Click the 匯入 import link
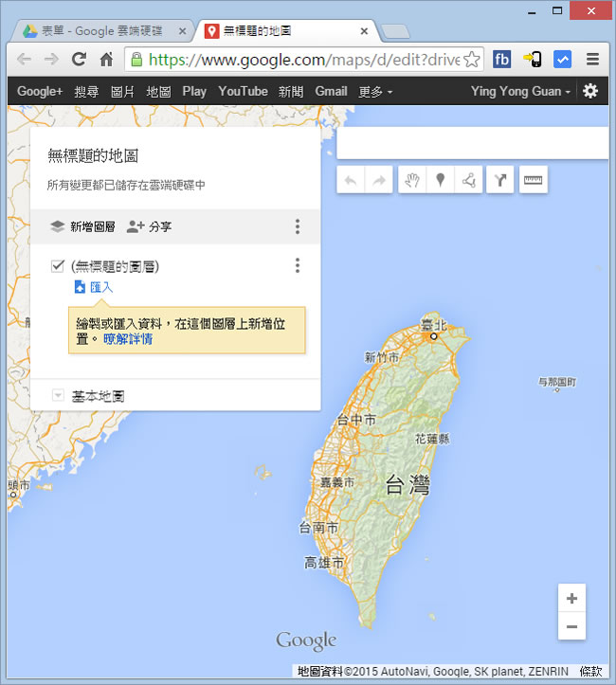 (94, 287)
